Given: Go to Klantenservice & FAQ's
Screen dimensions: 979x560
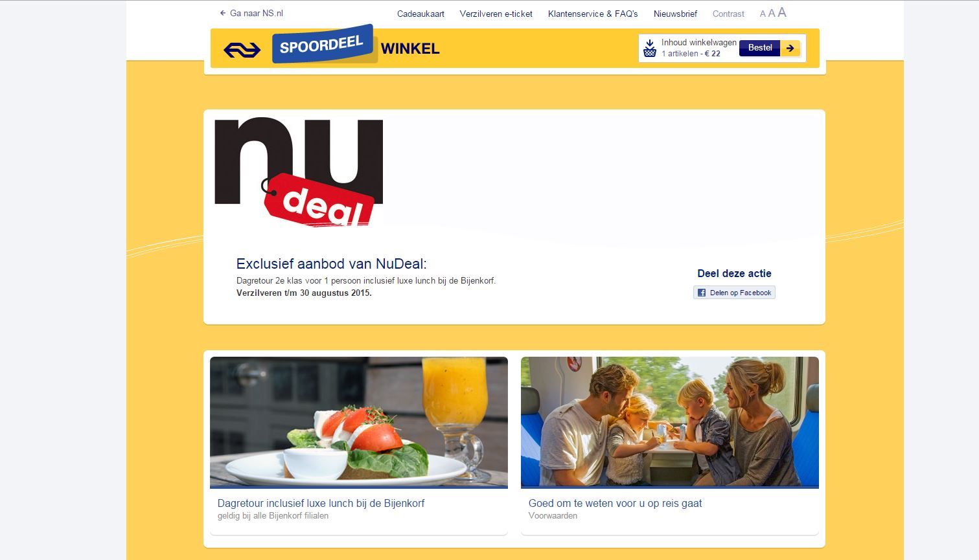Looking at the screenshot, I should pyautogui.click(x=593, y=14).
